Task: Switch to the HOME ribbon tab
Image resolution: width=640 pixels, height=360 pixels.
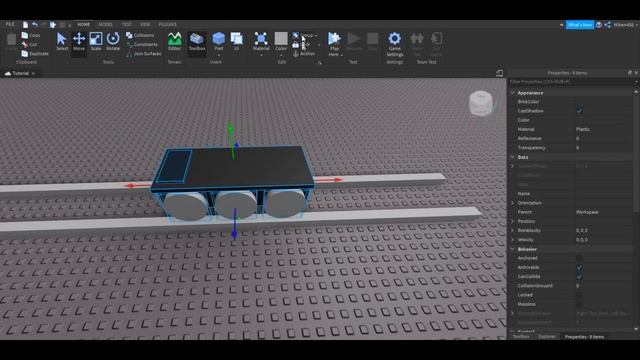Action: [x=83, y=24]
